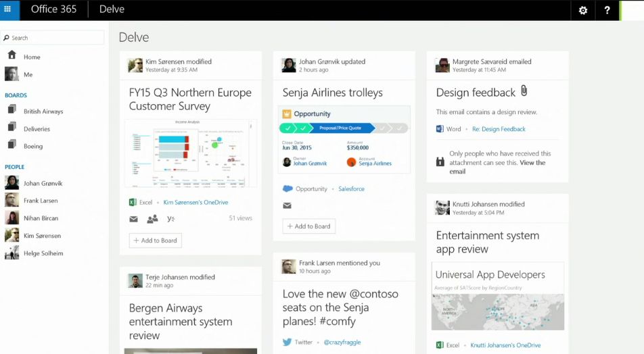Open the Entertainment system app review title
644x354 pixels.
(488, 242)
